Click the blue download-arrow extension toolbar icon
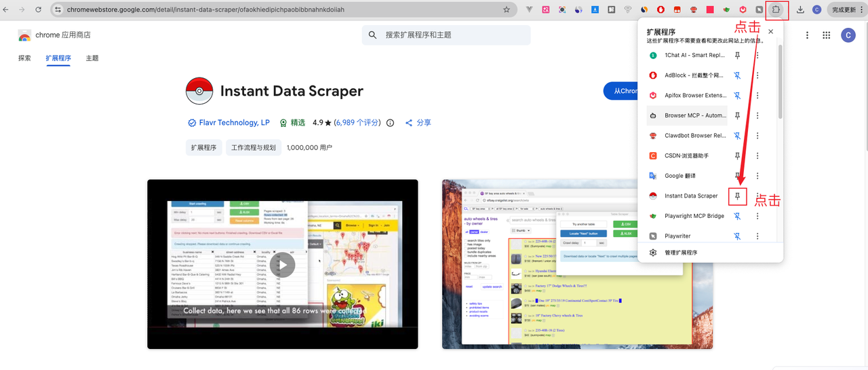The image size is (868, 370). point(595,10)
